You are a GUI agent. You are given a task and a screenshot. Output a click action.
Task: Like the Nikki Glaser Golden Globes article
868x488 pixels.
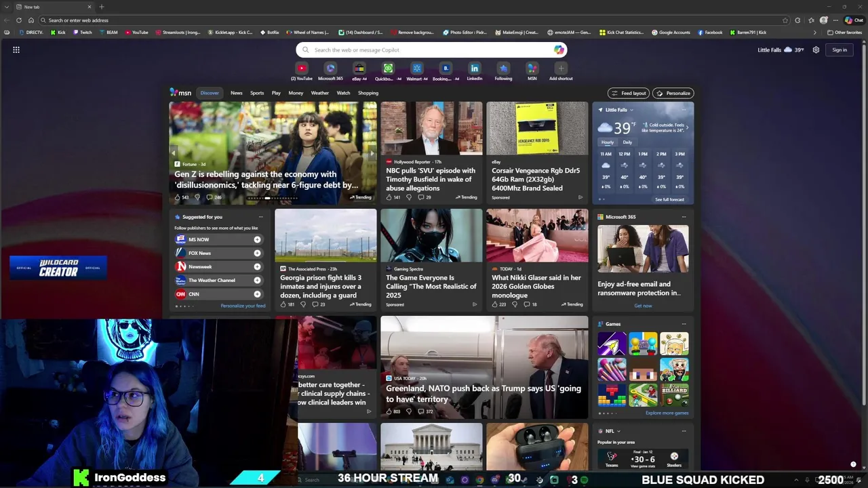(x=495, y=304)
